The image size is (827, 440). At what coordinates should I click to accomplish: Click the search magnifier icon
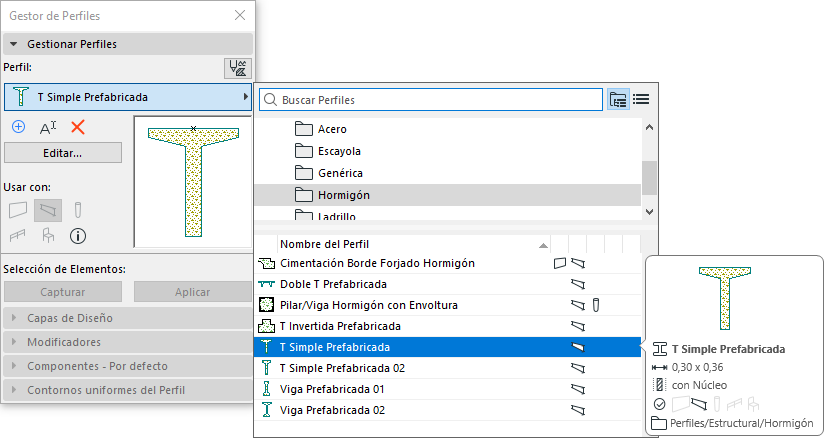point(270,100)
